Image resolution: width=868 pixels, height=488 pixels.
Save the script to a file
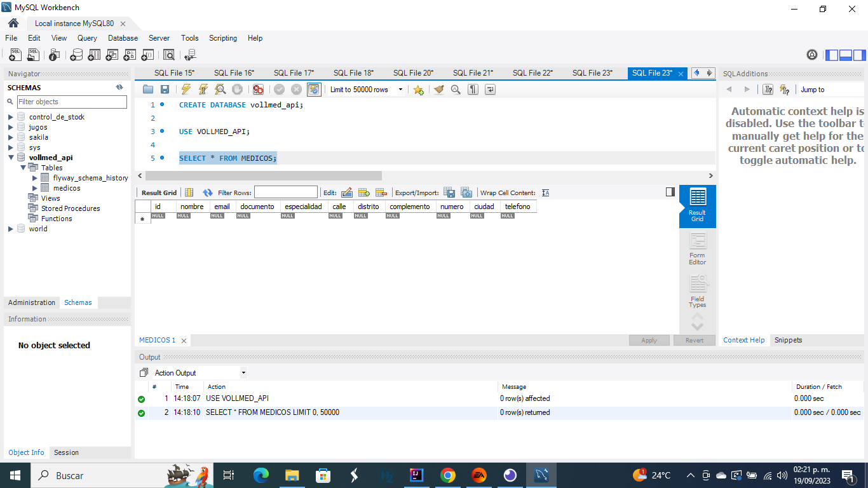click(x=165, y=90)
